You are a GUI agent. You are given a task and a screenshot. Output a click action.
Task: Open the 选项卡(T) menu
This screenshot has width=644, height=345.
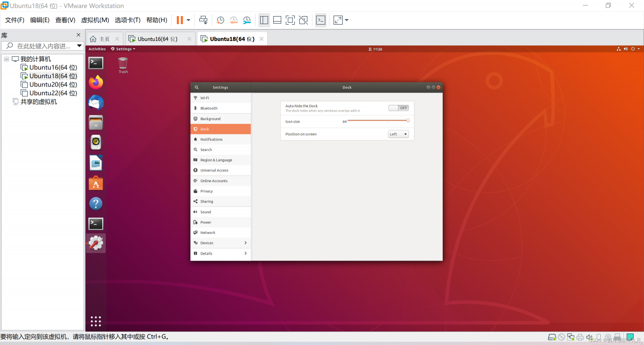128,20
